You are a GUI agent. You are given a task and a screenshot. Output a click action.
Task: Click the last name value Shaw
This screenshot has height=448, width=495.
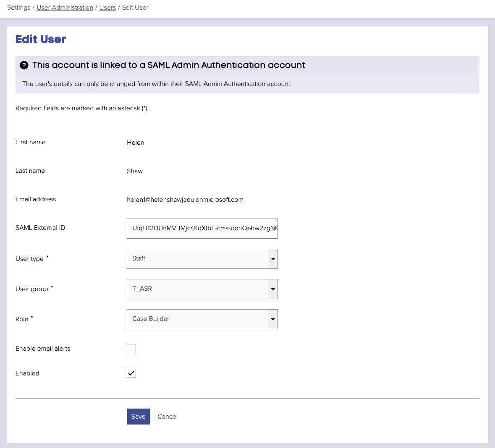pyautogui.click(x=135, y=171)
